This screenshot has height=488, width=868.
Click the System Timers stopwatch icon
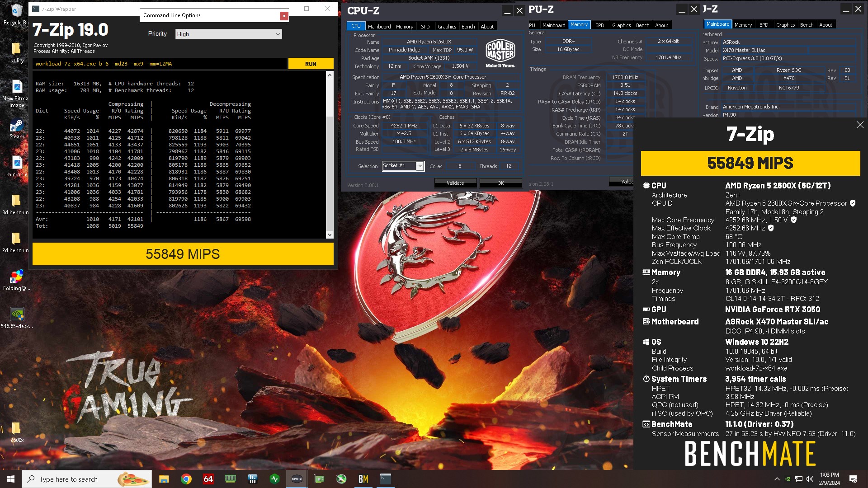point(646,379)
